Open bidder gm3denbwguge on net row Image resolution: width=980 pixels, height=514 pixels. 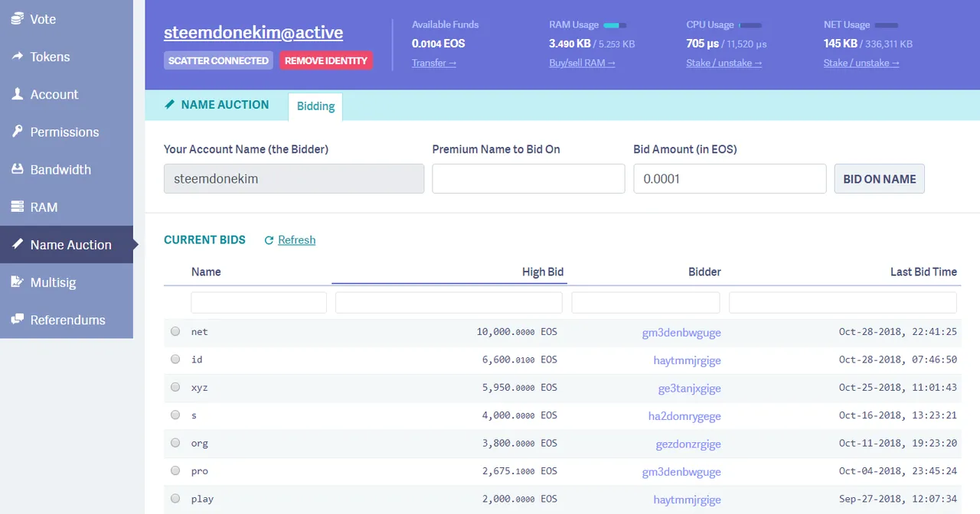(681, 332)
